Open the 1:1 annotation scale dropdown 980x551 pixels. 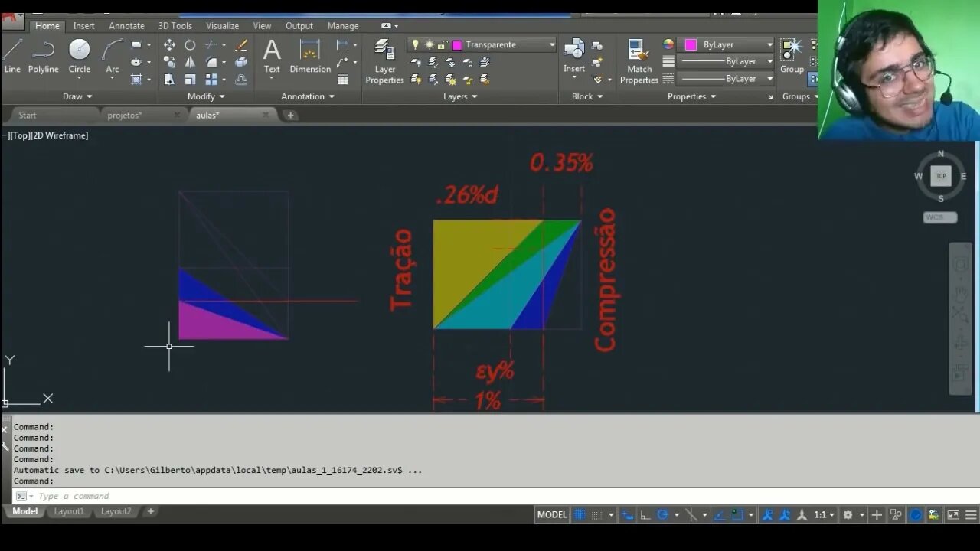coord(824,515)
